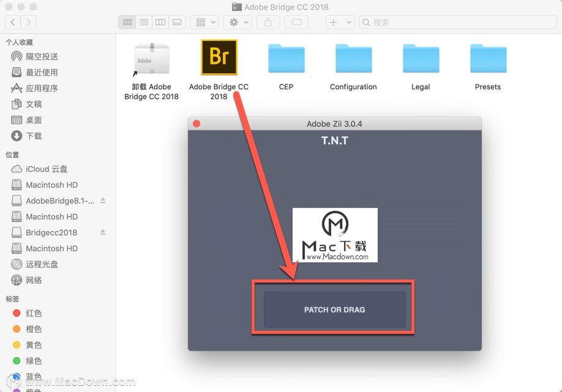This screenshot has height=392, width=562.
Task: Open the plus add dropdown in toolbar
Action: 340,22
